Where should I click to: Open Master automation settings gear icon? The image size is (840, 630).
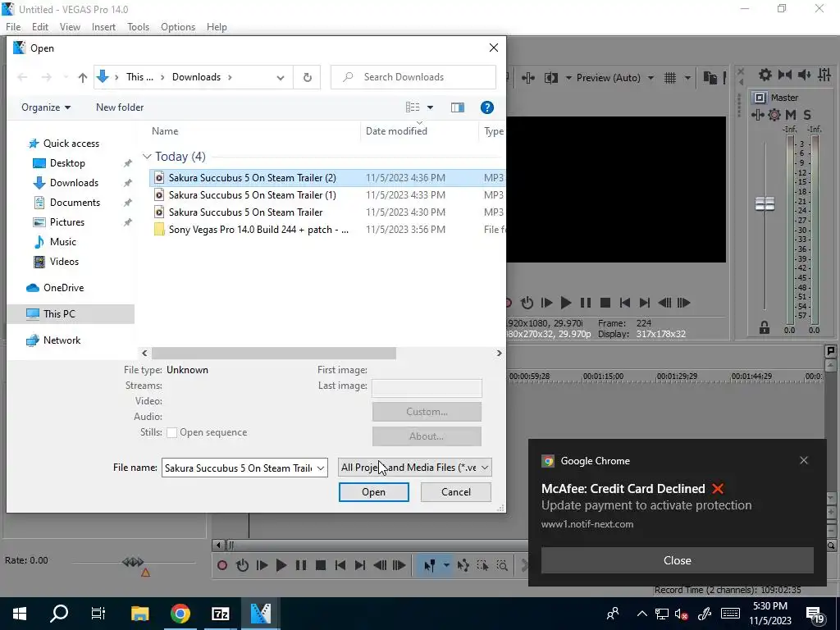click(x=774, y=115)
